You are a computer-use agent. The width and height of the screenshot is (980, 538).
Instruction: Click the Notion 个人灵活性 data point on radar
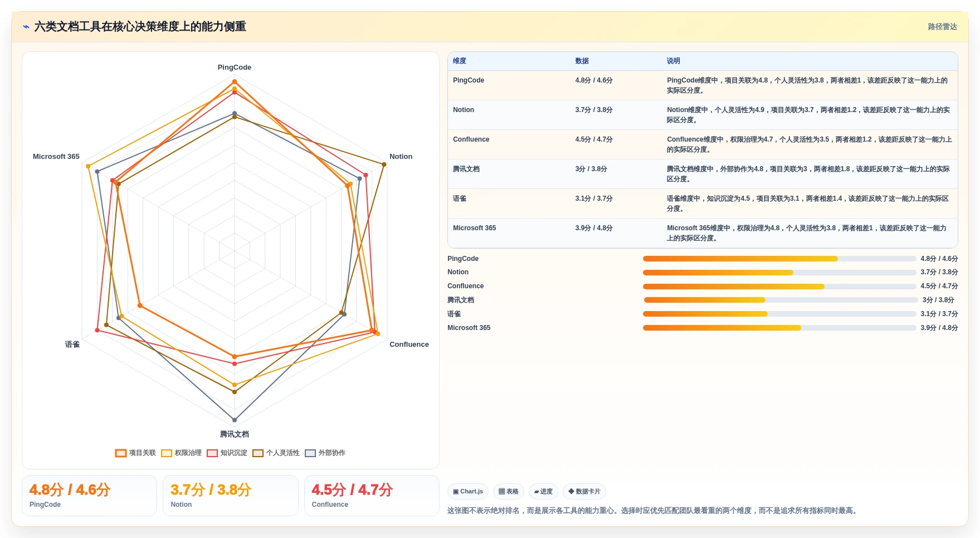384,164
